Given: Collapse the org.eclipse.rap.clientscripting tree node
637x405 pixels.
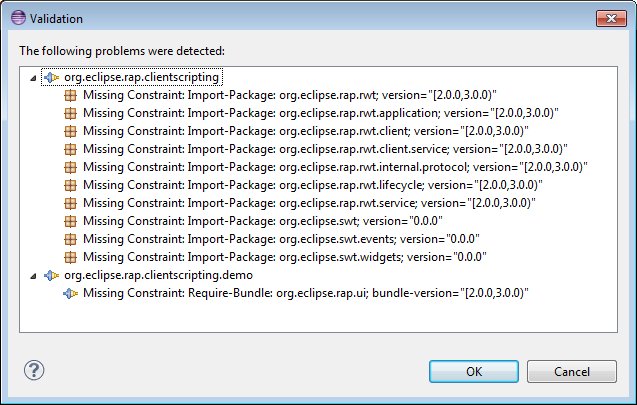Looking at the screenshot, I should click(x=33, y=78).
